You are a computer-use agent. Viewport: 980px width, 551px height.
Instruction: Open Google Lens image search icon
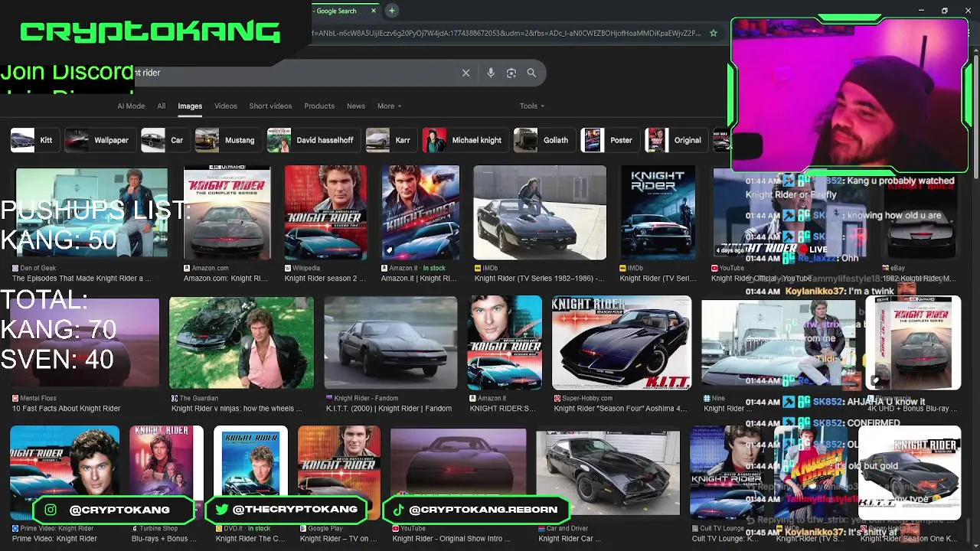tap(511, 73)
